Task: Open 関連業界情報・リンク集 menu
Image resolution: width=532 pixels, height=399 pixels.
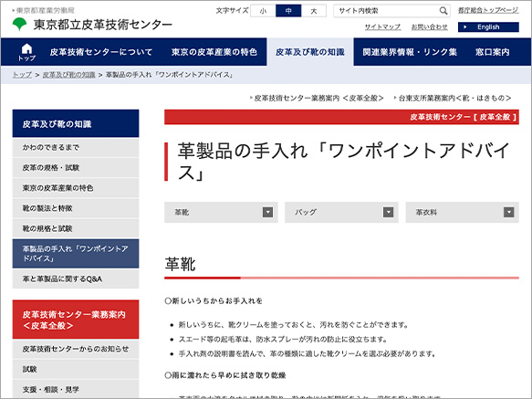Action: tap(410, 52)
